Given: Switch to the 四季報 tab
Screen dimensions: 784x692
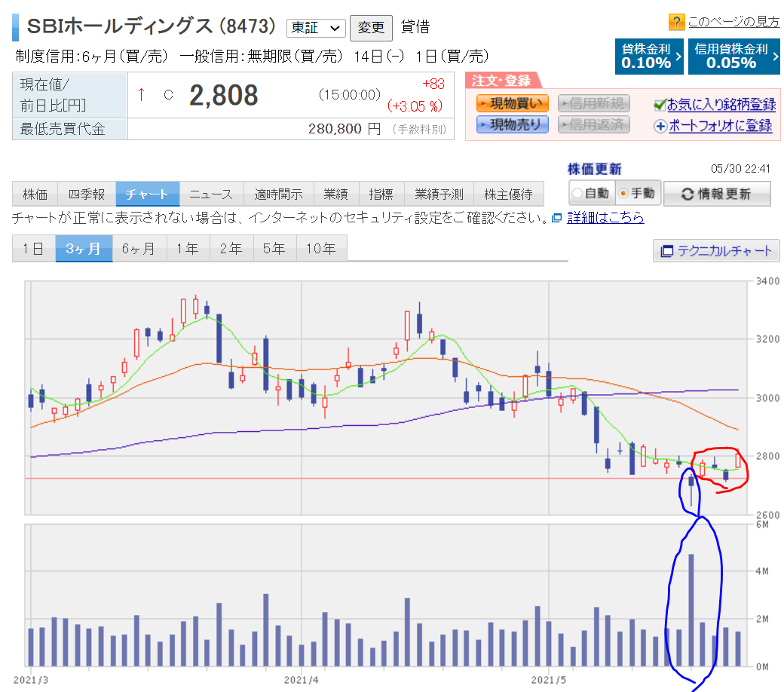Looking at the screenshot, I should pos(87,194).
